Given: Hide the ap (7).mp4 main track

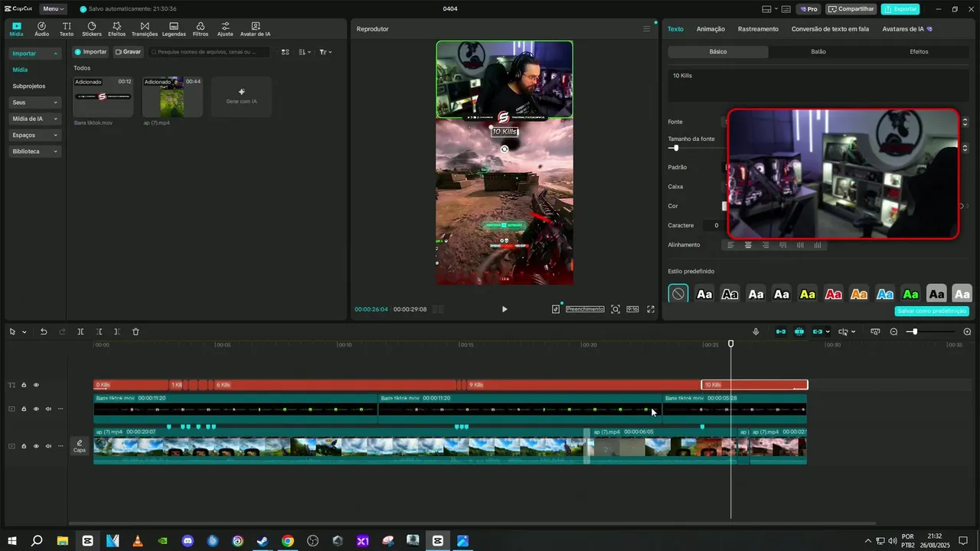Looking at the screenshot, I should click(x=36, y=446).
